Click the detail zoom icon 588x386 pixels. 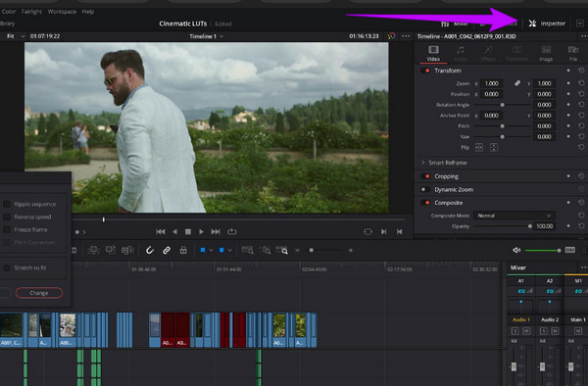pos(266,250)
